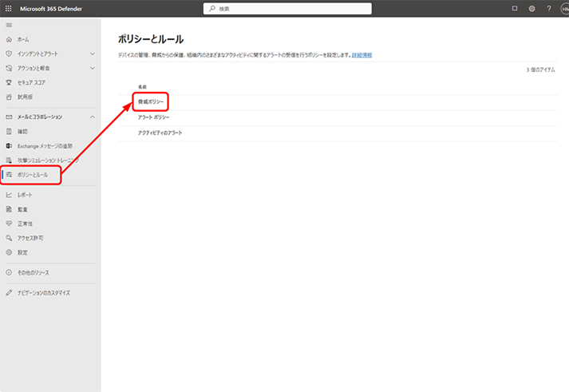Open アクセス許可 in the sidebar
Image resolution: width=569 pixels, height=392 pixels.
coord(30,238)
